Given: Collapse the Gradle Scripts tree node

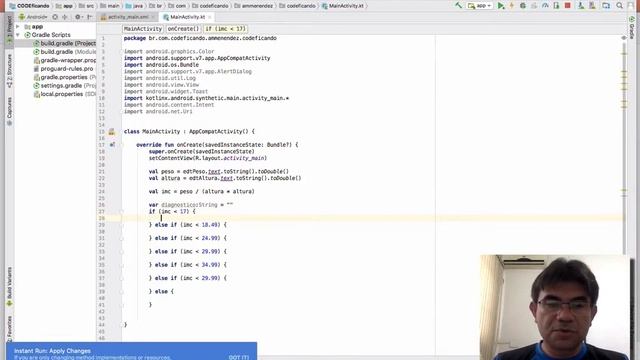Looking at the screenshot, I should point(18,35).
